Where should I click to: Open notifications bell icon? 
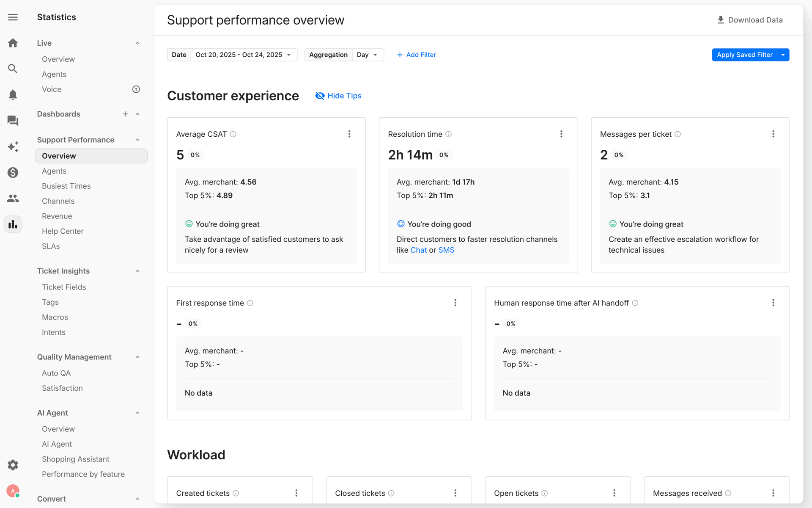click(13, 94)
